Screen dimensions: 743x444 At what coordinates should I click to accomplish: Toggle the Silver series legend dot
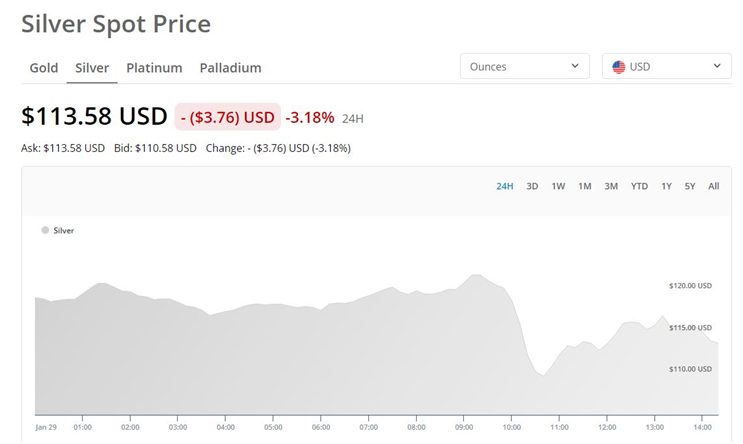coord(45,230)
